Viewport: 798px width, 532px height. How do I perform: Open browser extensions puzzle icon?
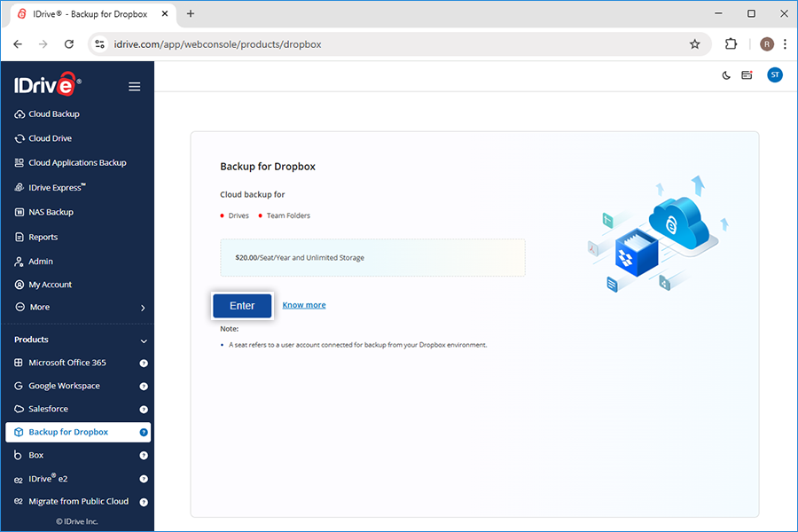click(731, 44)
